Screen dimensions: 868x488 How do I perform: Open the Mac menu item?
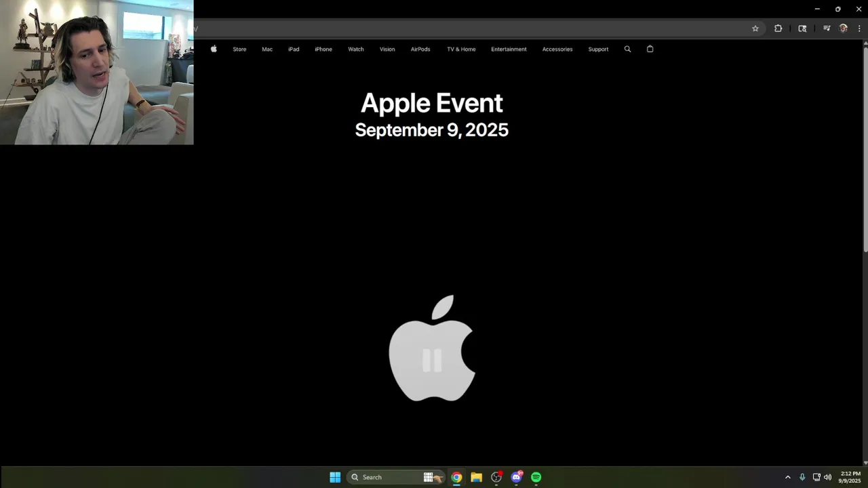(267, 49)
